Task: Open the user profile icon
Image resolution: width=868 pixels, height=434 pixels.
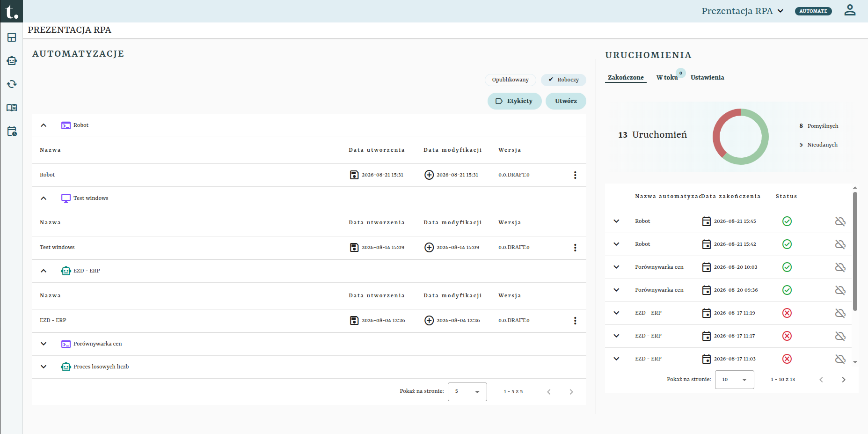Action: tap(850, 10)
